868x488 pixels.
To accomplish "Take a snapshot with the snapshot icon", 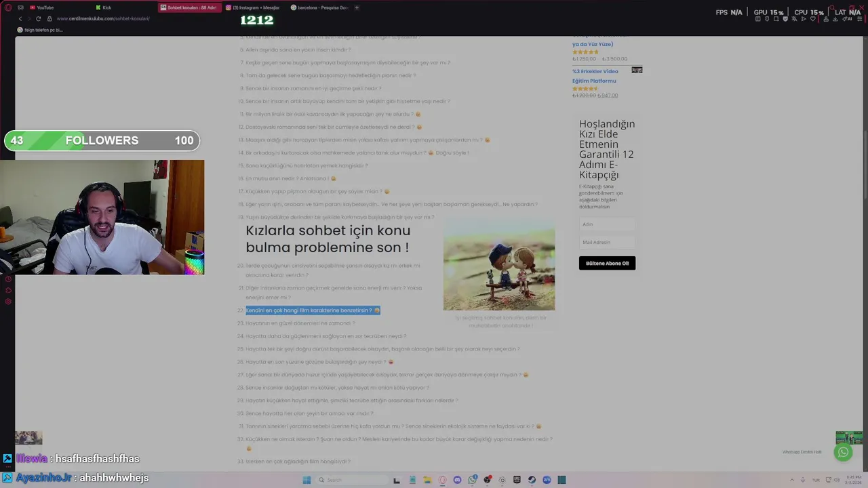I will tap(776, 19).
